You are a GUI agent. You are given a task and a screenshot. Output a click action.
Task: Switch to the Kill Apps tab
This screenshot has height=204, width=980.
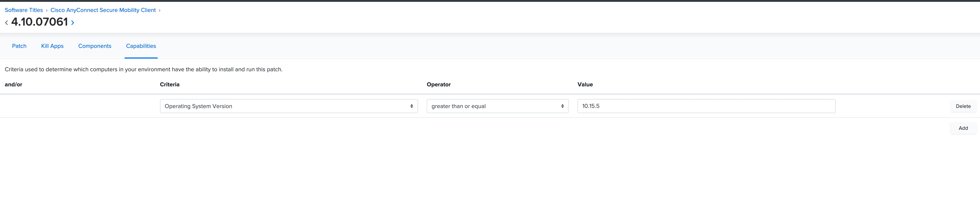pyautogui.click(x=53, y=46)
